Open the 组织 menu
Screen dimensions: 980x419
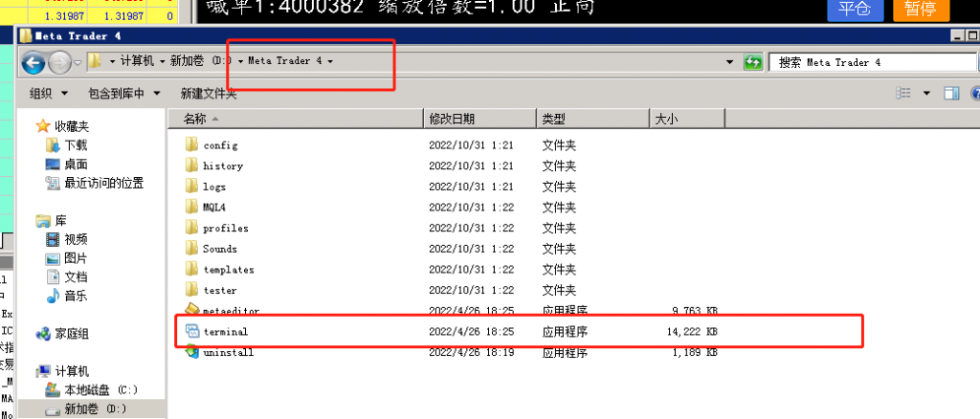coord(49,94)
